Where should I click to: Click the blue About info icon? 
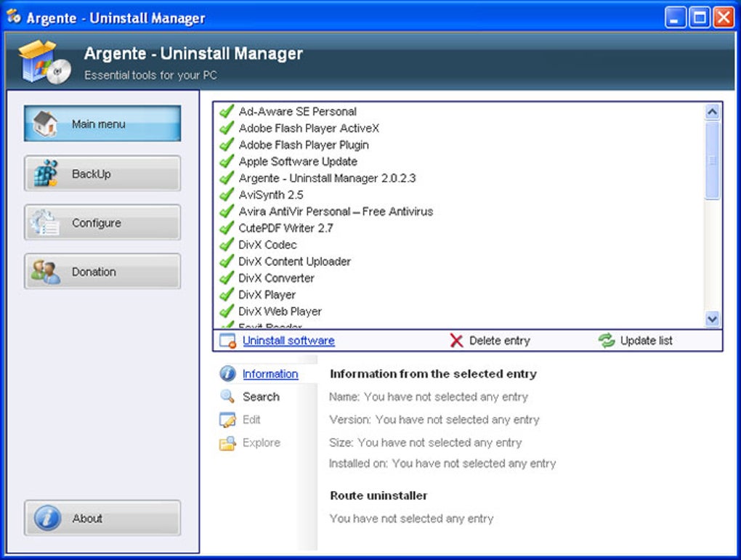pos(47,518)
